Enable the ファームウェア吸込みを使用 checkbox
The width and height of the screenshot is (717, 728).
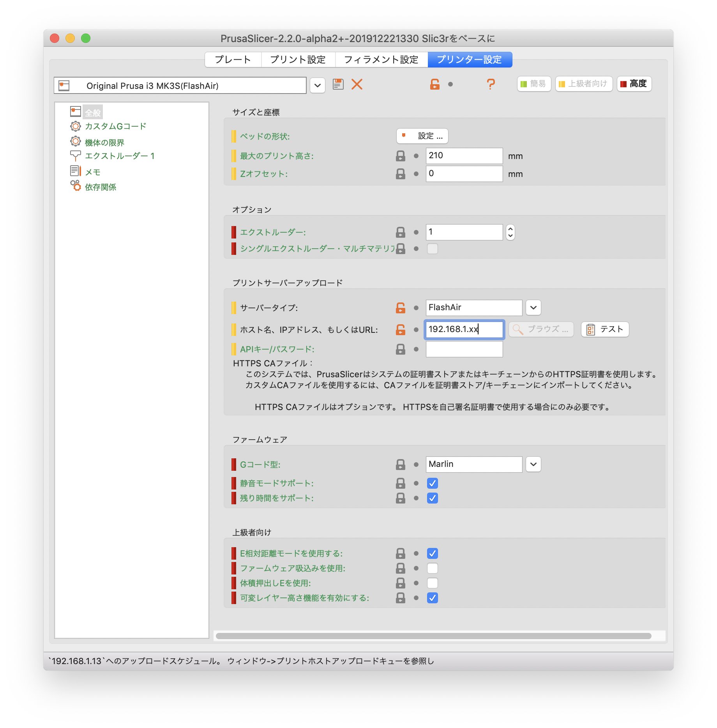coord(432,568)
